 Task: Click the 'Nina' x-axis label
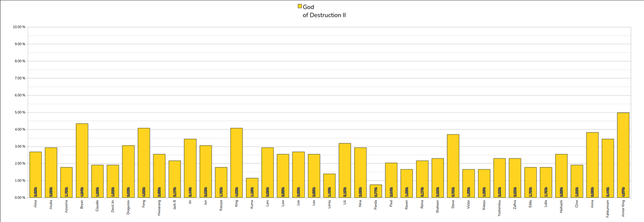(x=361, y=203)
